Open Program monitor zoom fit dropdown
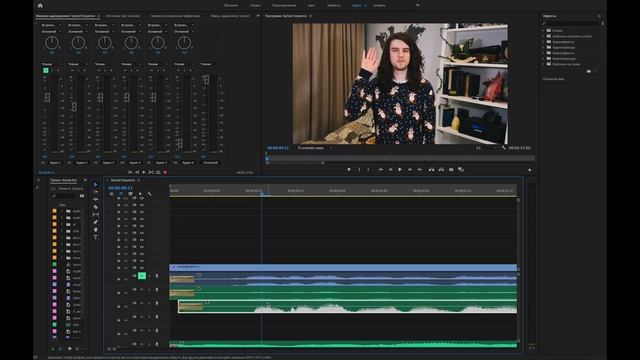The height and width of the screenshot is (360, 640). click(x=314, y=148)
